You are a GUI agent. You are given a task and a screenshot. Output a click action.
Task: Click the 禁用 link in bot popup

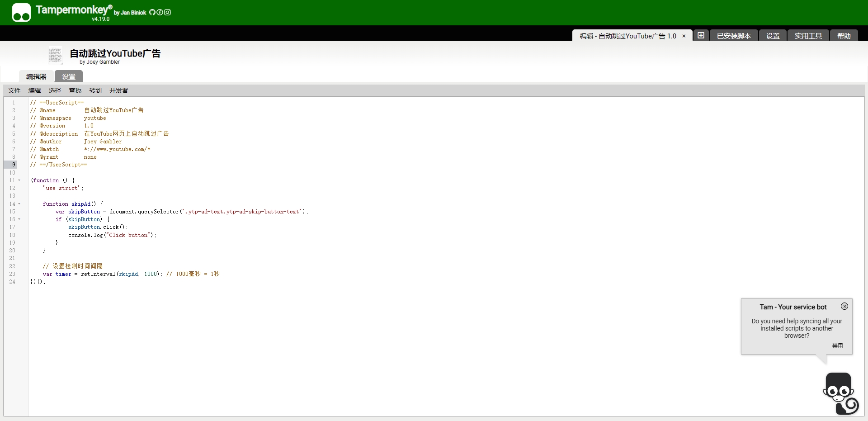tap(837, 345)
